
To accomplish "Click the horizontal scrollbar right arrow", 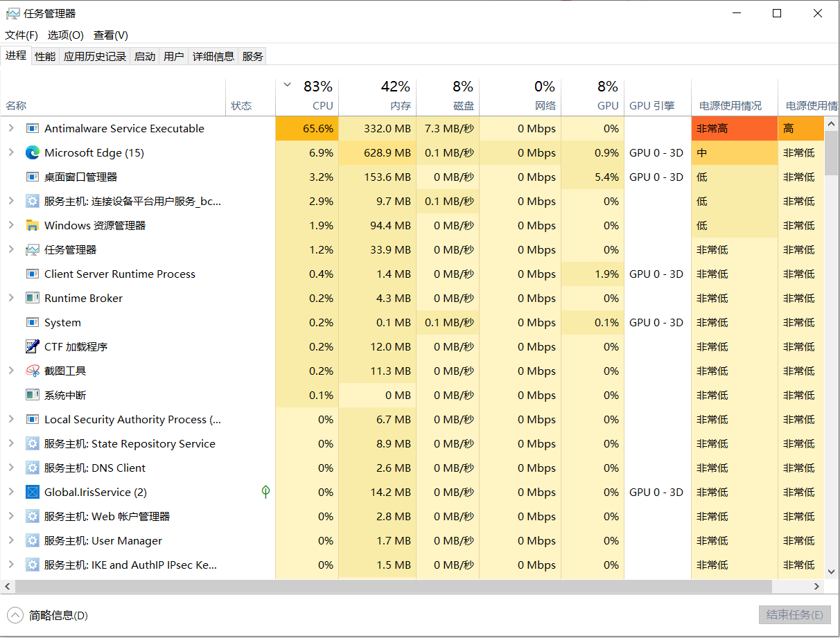I will pyautogui.click(x=817, y=586).
